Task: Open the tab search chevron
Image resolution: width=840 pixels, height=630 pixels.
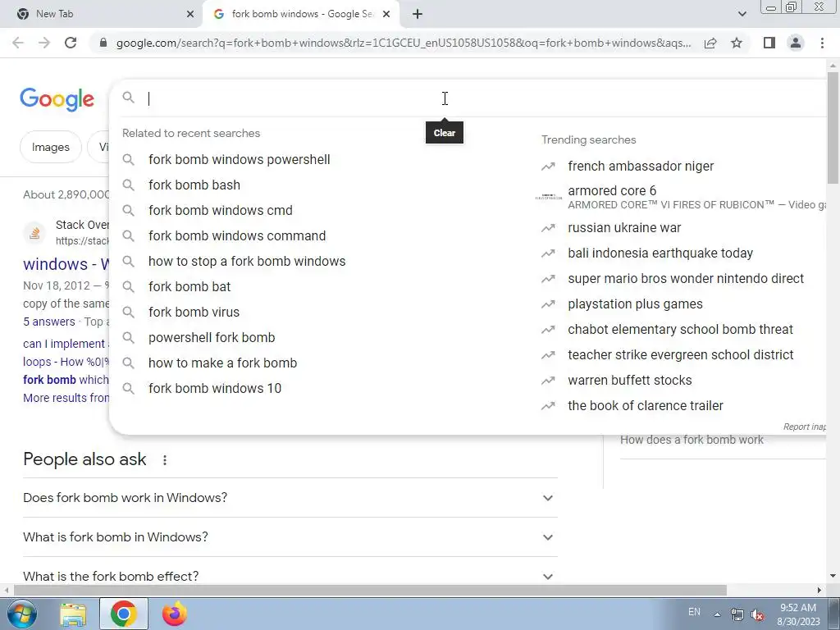Action: pyautogui.click(x=742, y=14)
